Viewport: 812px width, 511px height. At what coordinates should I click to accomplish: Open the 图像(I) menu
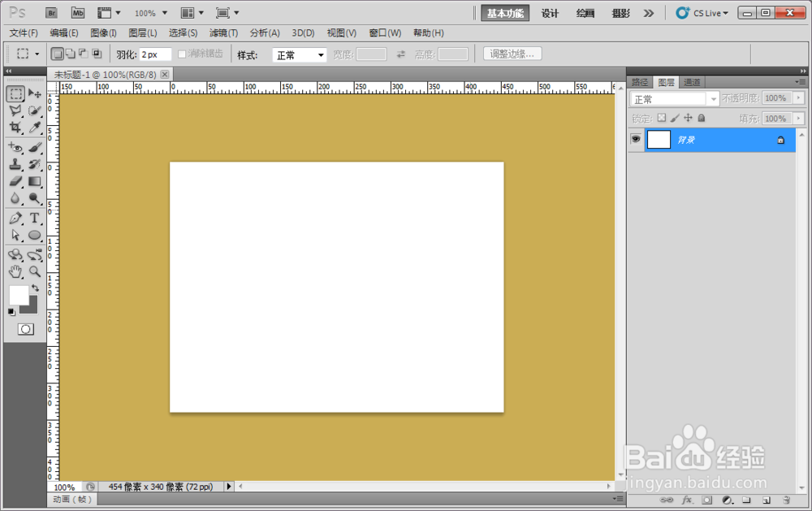click(x=104, y=33)
